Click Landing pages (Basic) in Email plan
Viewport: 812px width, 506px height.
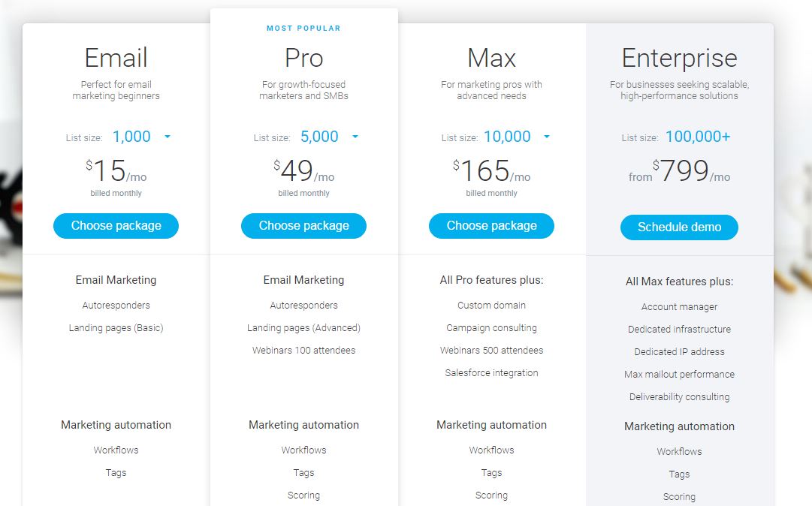(x=116, y=328)
